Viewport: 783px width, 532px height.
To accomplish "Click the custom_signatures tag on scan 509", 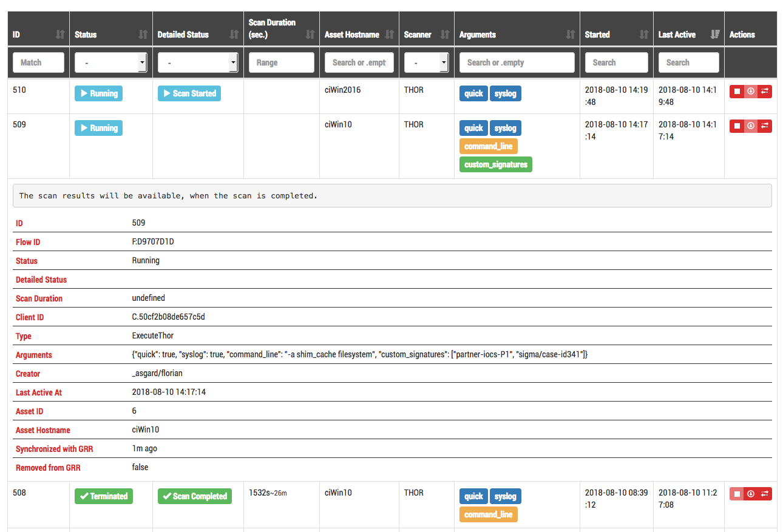I will tap(495, 164).
